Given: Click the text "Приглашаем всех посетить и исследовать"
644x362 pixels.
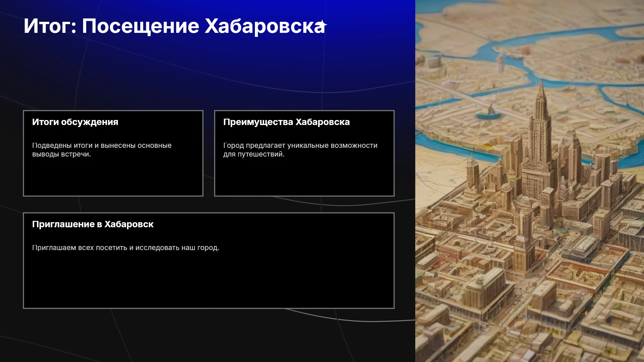Looking at the screenshot, I should coord(106,248).
